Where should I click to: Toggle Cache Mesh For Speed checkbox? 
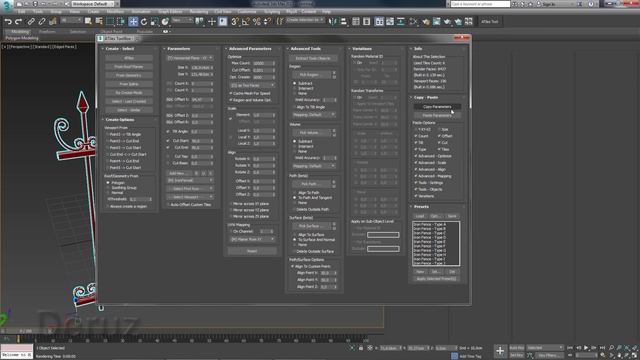tap(231, 93)
